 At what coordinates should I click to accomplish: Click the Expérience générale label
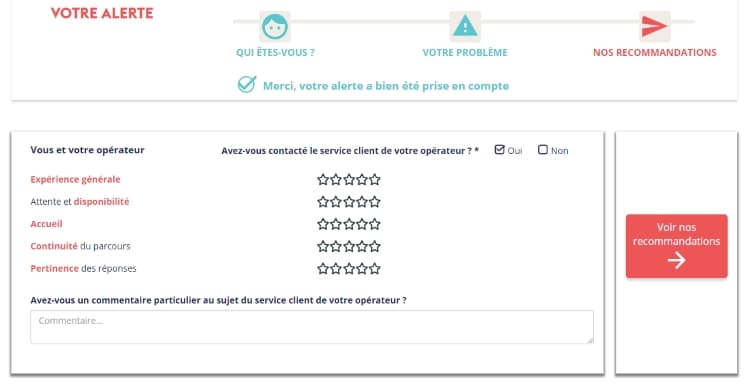(75, 179)
